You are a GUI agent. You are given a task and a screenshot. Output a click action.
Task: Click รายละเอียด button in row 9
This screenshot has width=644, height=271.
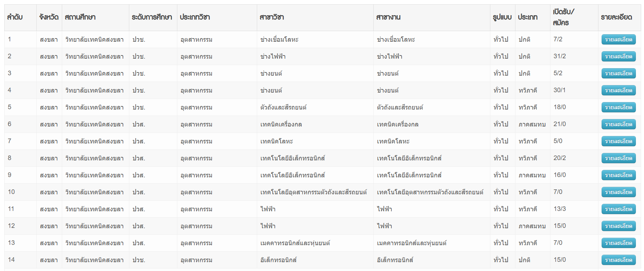(x=618, y=175)
